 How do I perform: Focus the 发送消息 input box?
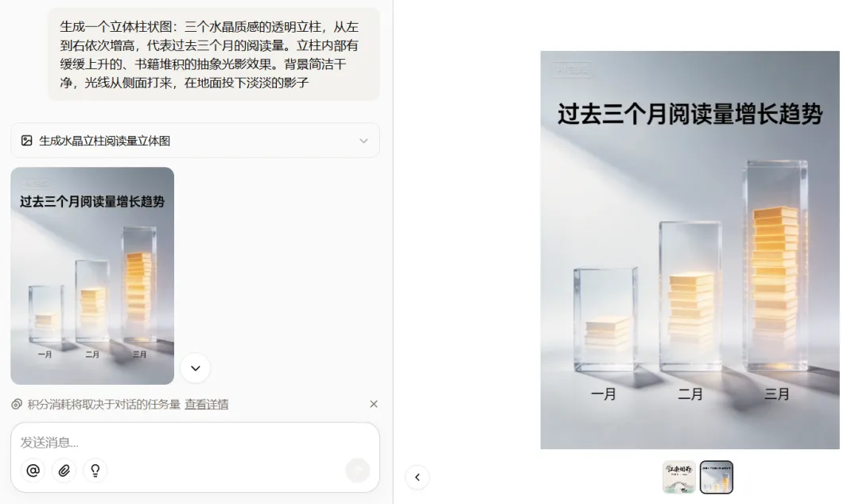195,442
